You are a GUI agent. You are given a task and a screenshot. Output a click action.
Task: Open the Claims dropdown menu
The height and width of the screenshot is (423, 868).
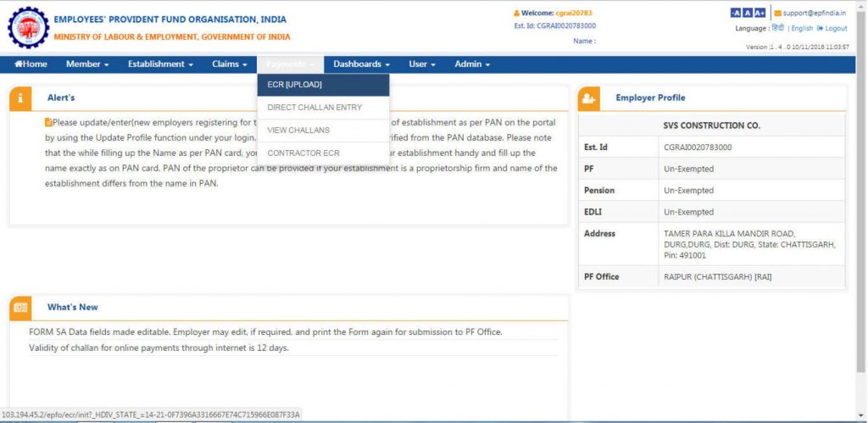point(230,64)
